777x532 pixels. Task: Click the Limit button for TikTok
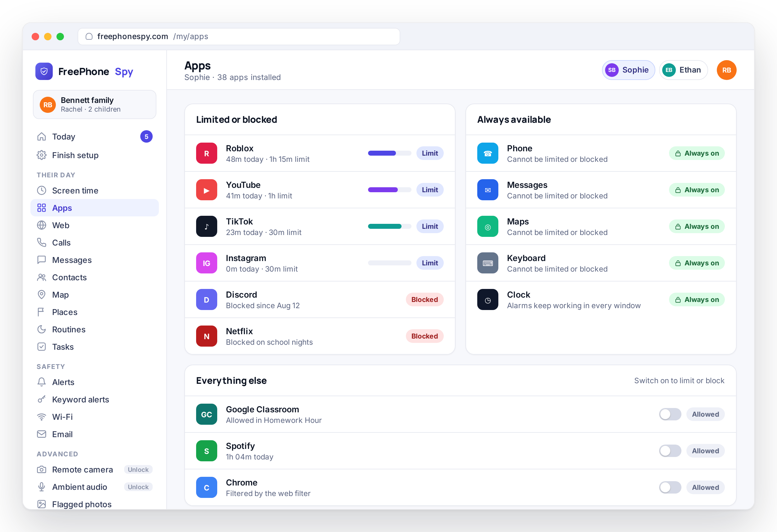(430, 226)
